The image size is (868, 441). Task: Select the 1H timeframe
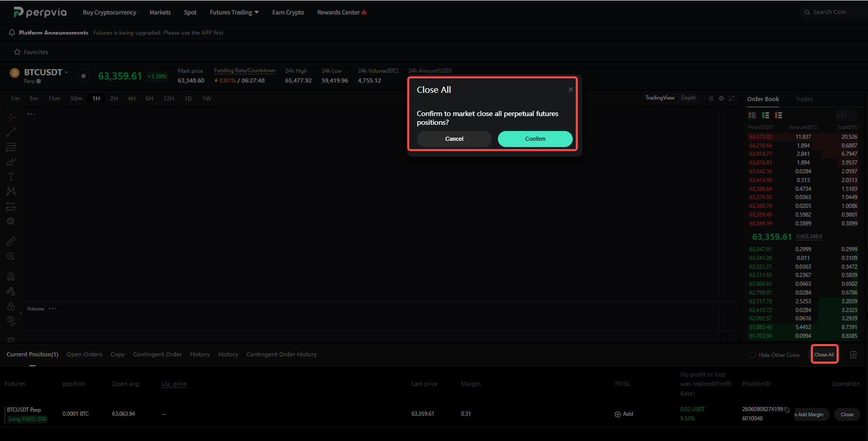coord(96,99)
